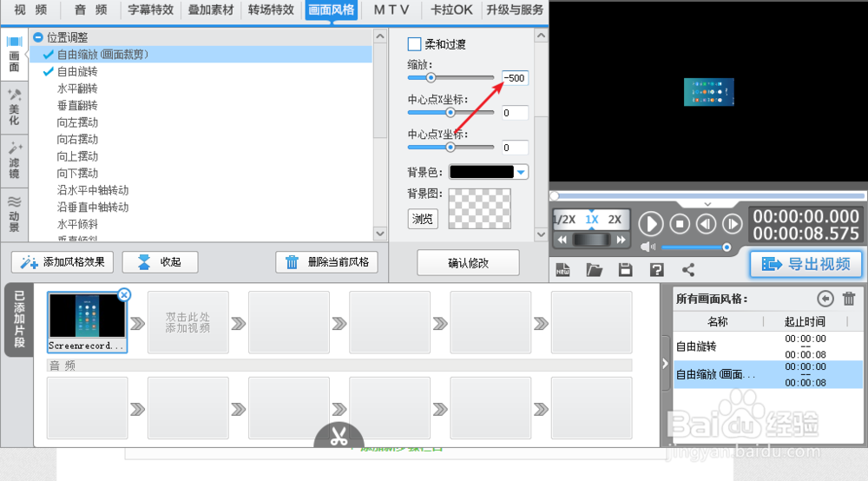Set playback speed to 1/2X
868x481 pixels.
pyautogui.click(x=565, y=219)
